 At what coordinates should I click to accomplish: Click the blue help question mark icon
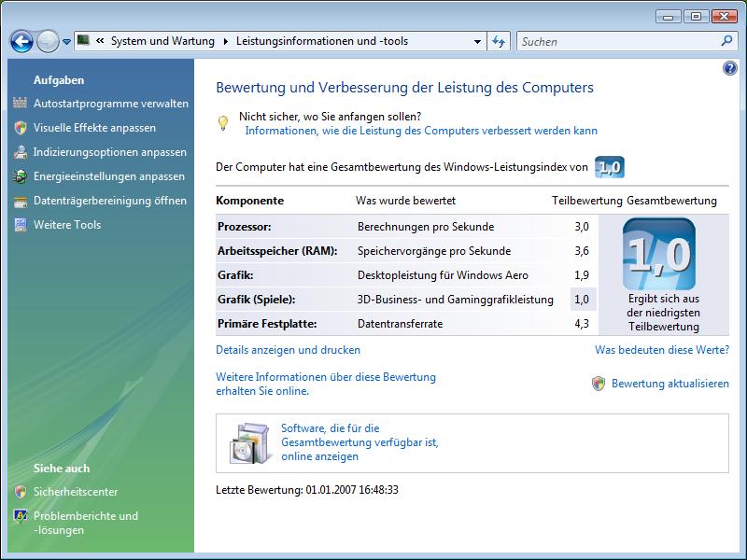click(730, 69)
